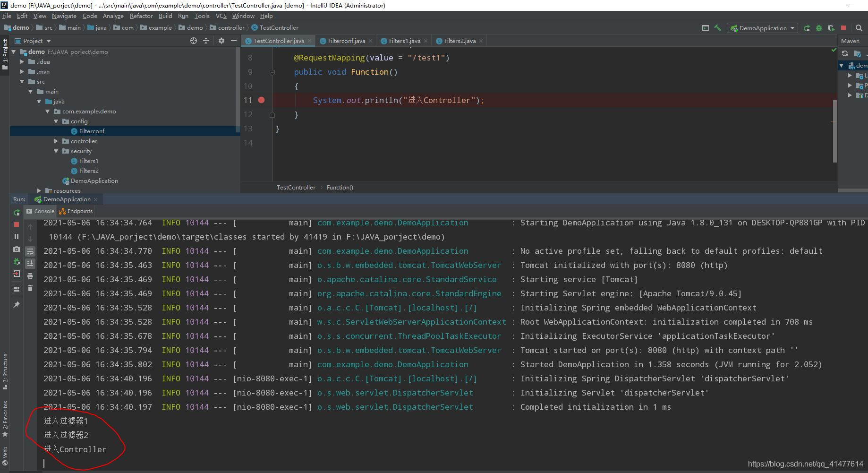The height and width of the screenshot is (473, 868).
Task: Select DemoApplication class in project tree
Action: coord(94,181)
